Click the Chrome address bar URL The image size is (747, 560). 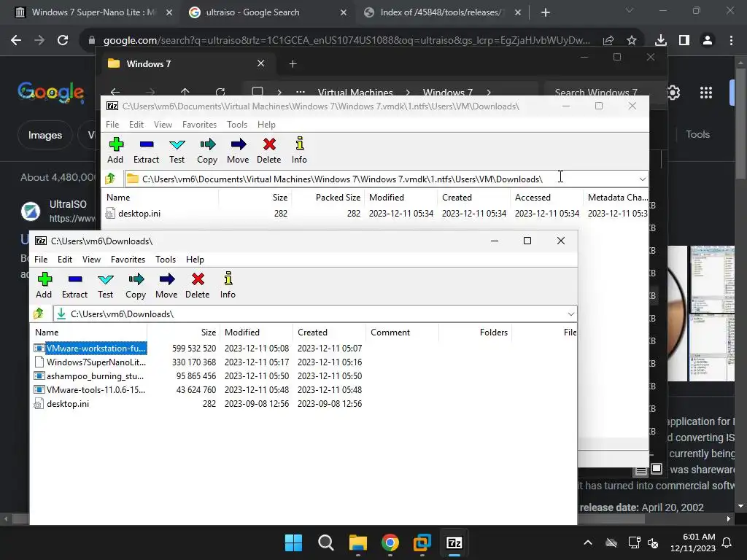click(x=347, y=41)
